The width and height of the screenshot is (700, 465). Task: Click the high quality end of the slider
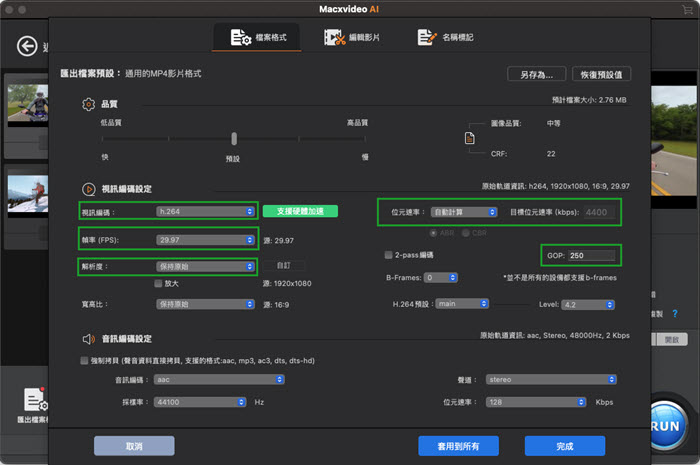pyautogui.click(x=365, y=139)
